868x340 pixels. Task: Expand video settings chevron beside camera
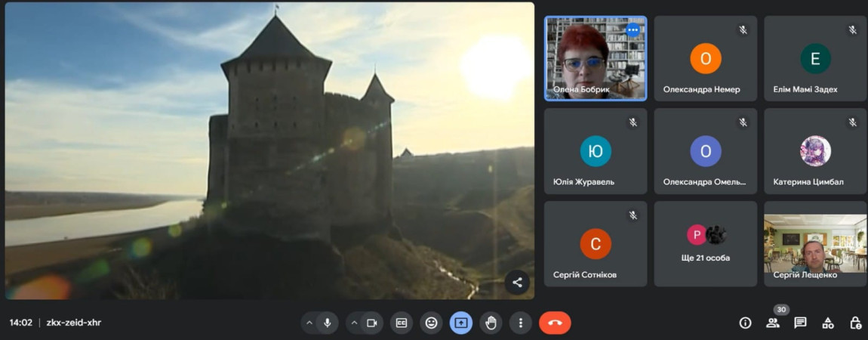pyautogui.click(x=354, y=323)
